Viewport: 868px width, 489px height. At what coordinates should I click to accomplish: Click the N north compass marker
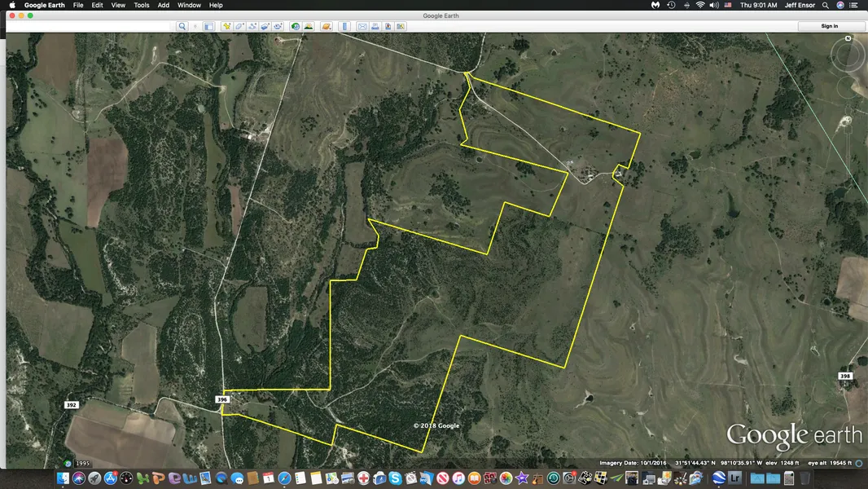click(x=848, y=38)
